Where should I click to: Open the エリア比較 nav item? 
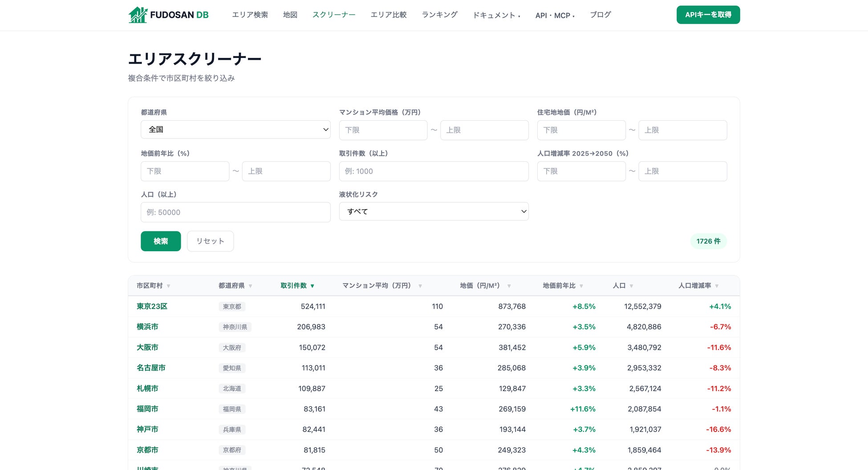point(388,15)
